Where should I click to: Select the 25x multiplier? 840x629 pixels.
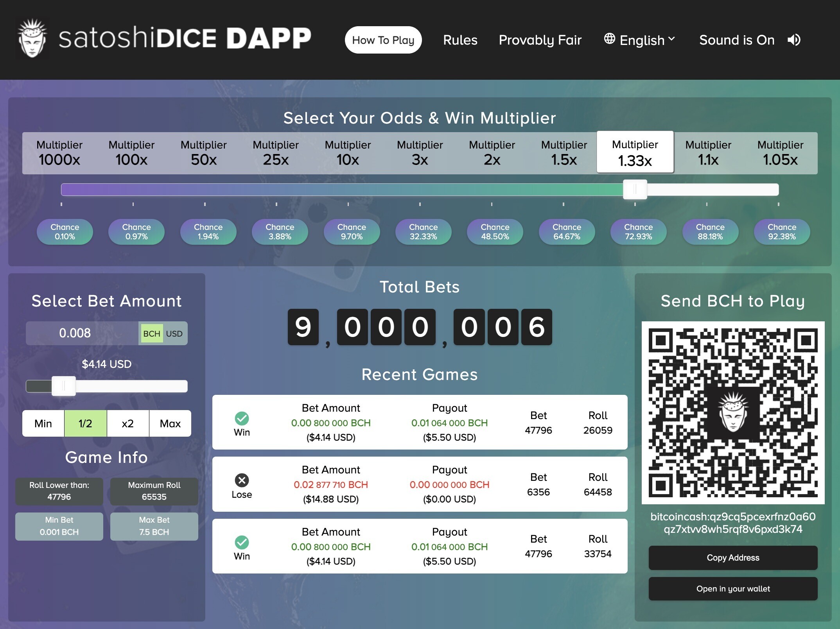click(276, 153)
